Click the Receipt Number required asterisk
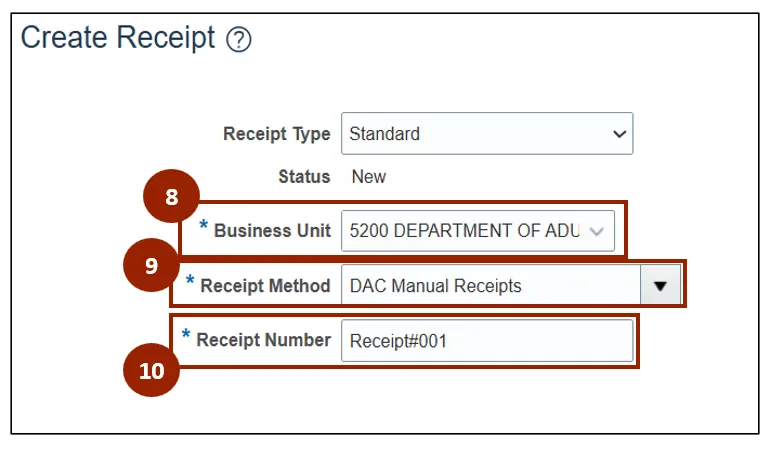Image resolution: width=773 pixels, height=449 pixels. 186,336
